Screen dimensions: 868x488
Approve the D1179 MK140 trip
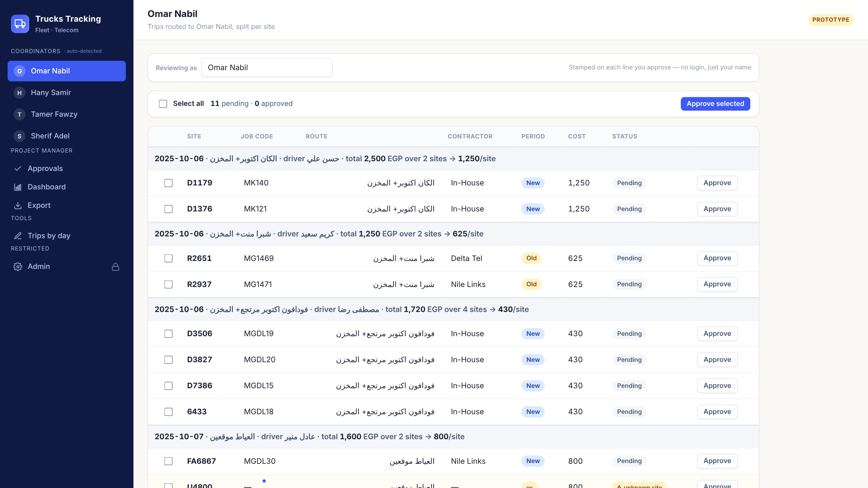click(x=717, y=183)
